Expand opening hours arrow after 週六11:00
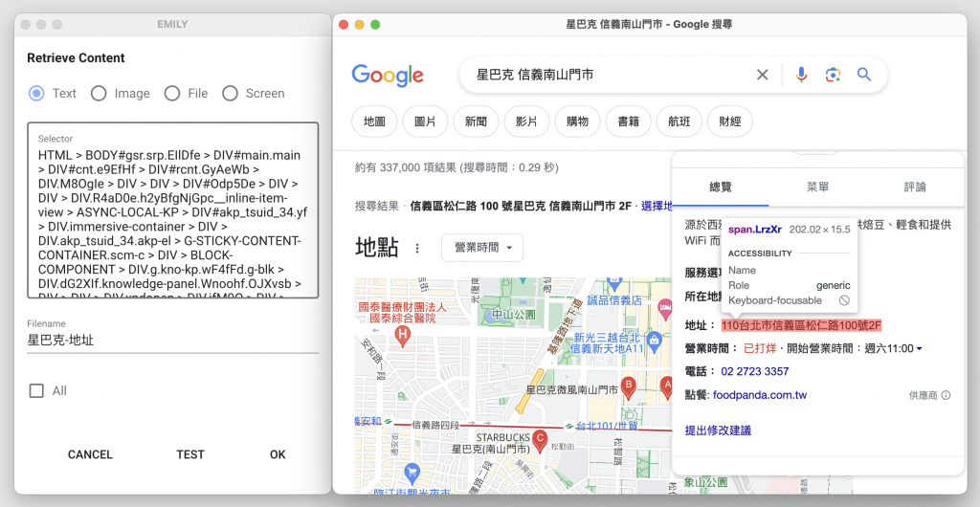Viewport: 980px width, 507px height. coord(919,348)
